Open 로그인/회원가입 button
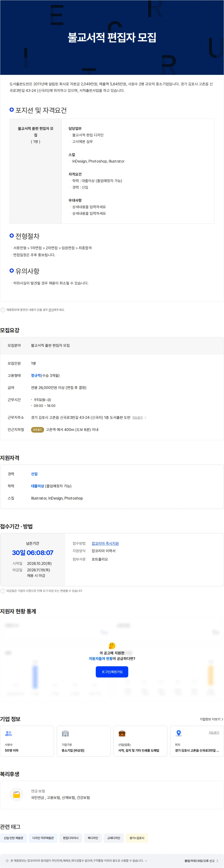The width and height of the screenshot is (224, 868). coord(112,672)
